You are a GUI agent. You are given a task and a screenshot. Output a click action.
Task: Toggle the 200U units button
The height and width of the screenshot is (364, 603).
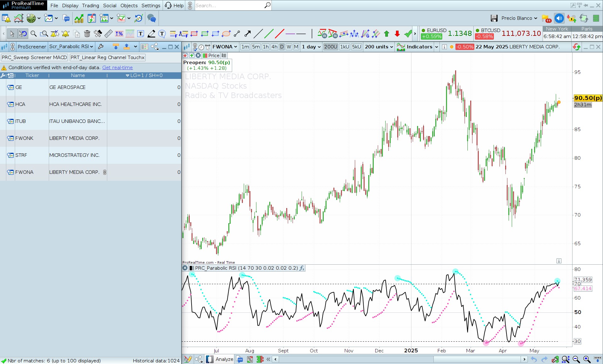pos(331,47)
